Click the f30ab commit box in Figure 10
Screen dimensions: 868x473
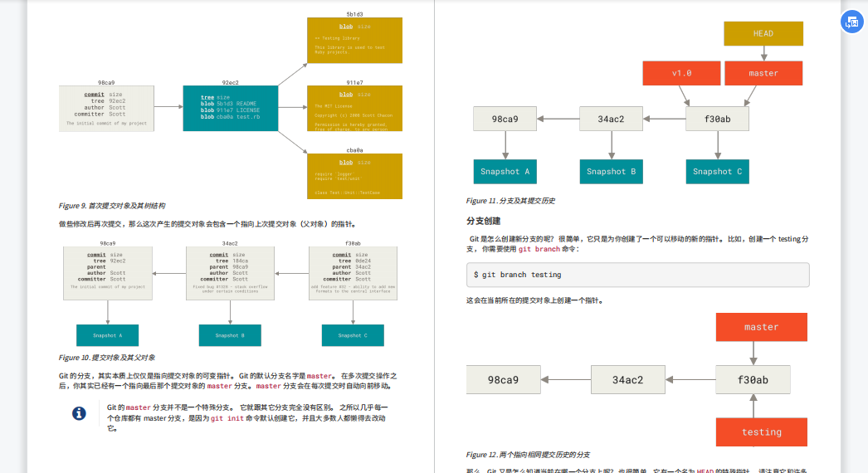coord(354,274)
